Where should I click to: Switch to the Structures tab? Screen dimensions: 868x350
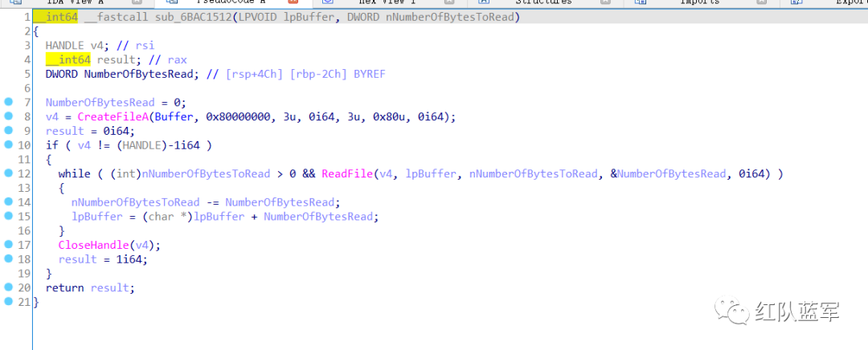click(543, 2)
